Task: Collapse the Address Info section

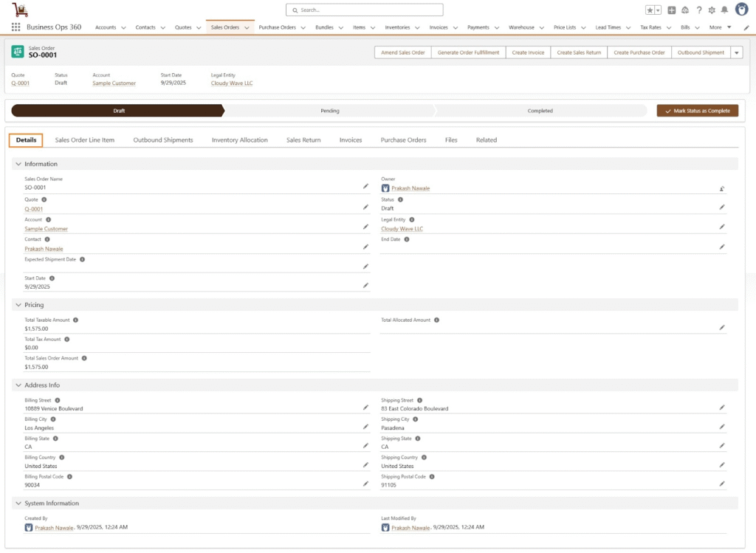Action: coord(18,385)
